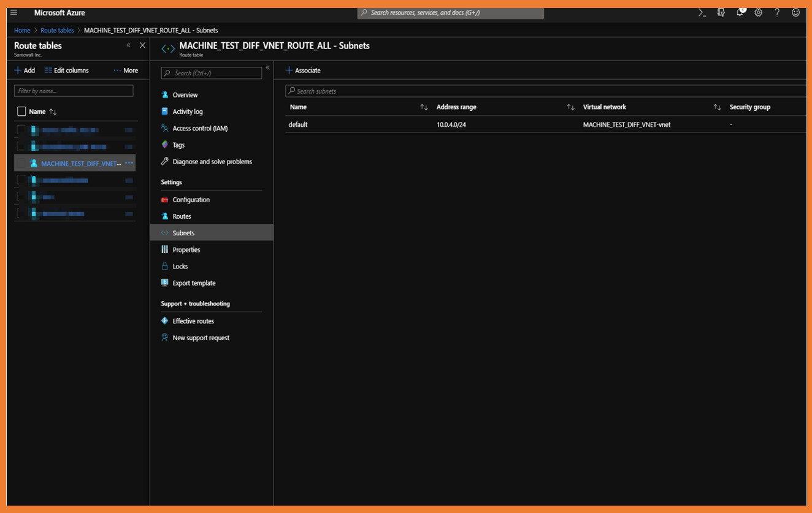This screenshot has width=812, height=513.
Task: Open Properties menu item
Action: (186, 249)
